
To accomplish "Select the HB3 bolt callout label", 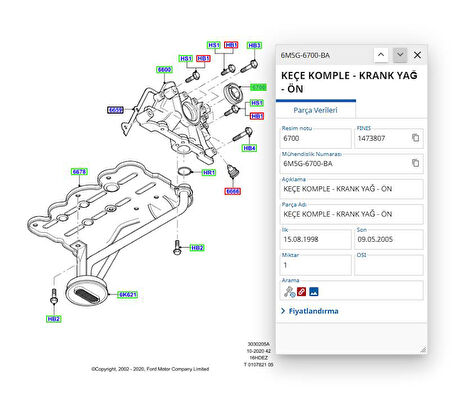I will [x=254, y=45].
